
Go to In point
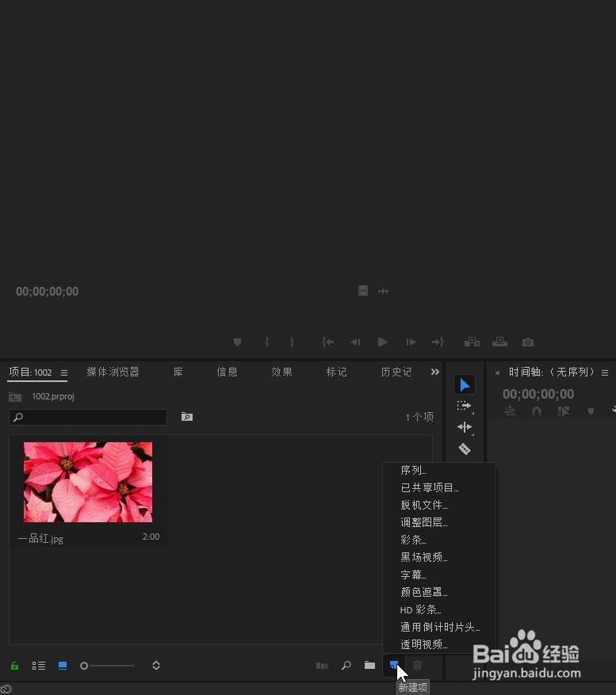pos(327,342)
